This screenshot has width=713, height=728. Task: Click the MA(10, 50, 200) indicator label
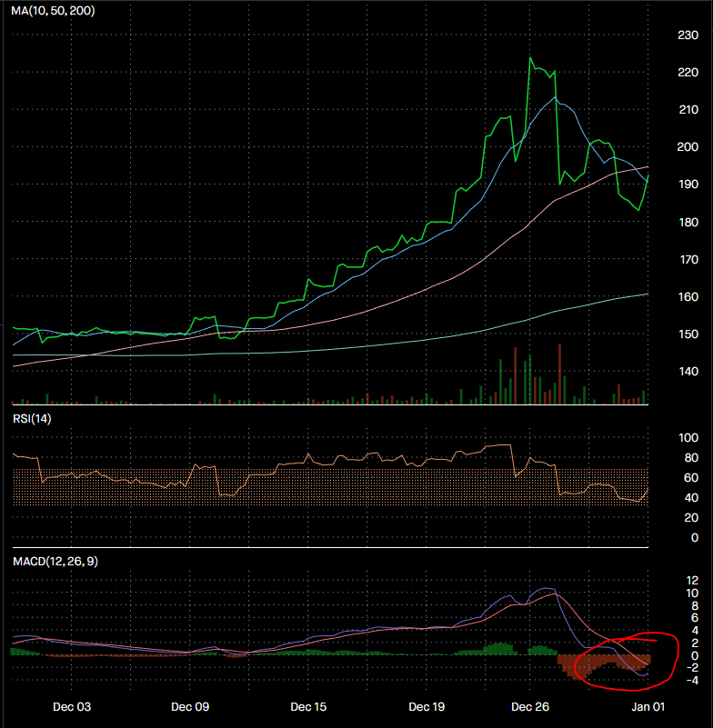point(53,10)
